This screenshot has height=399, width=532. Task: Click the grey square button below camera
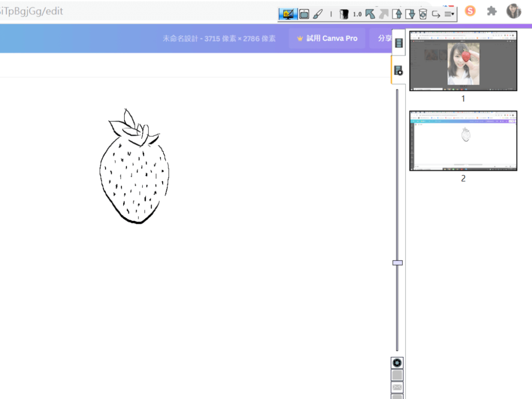(397, 375)
